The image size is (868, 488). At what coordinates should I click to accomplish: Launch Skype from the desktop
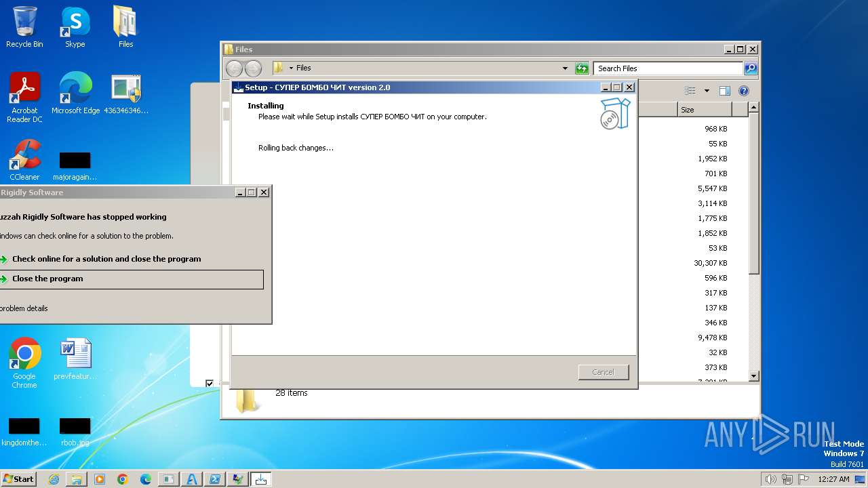click(x=75, y=27)
